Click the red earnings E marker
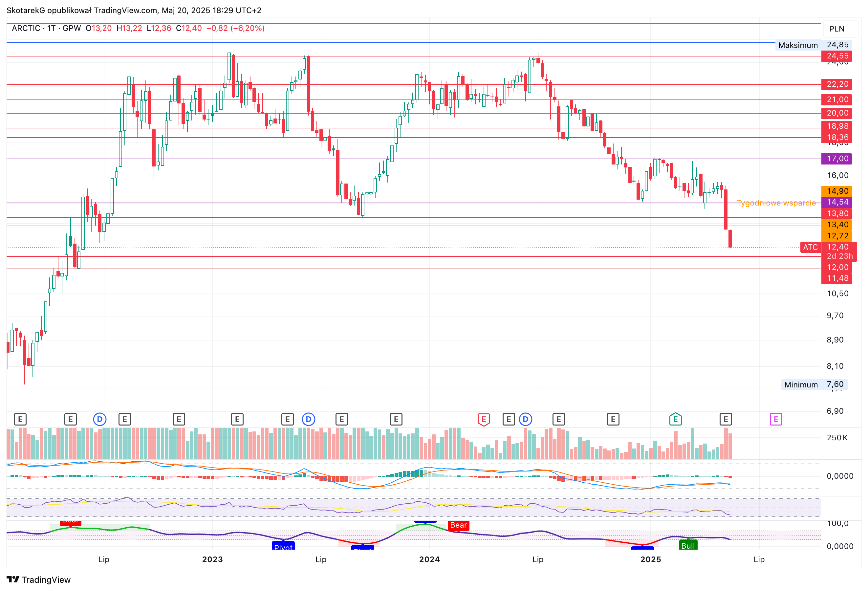The height and width of the screenshot is (591, 868). [x=484, y=419]
